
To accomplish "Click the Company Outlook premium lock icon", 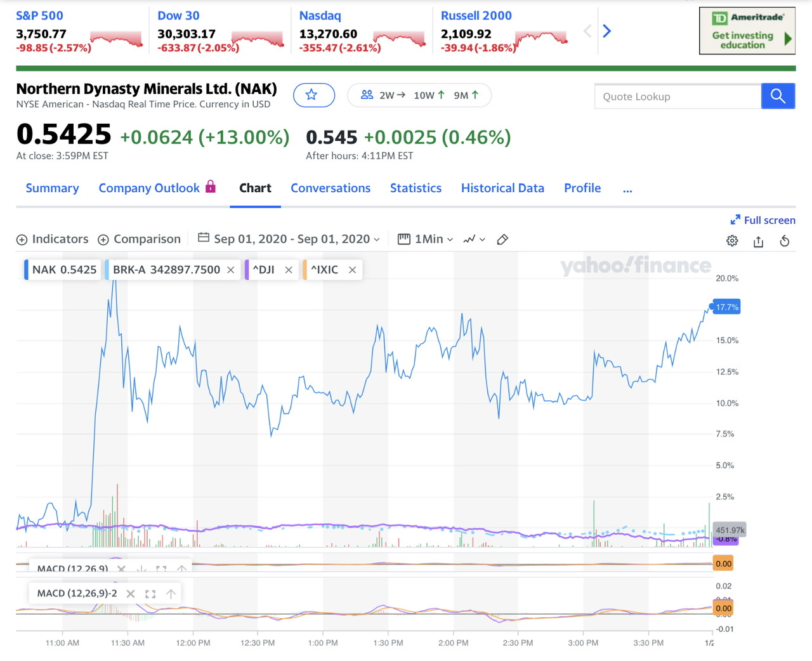I will tap(211, 187).
